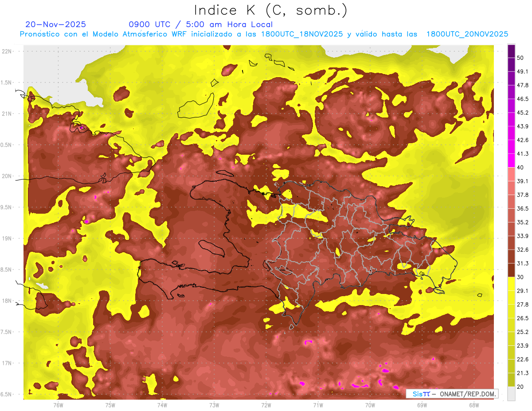Click the longitude label "74W"
Viewport: 532px width, 411px height.
(162, 405)
